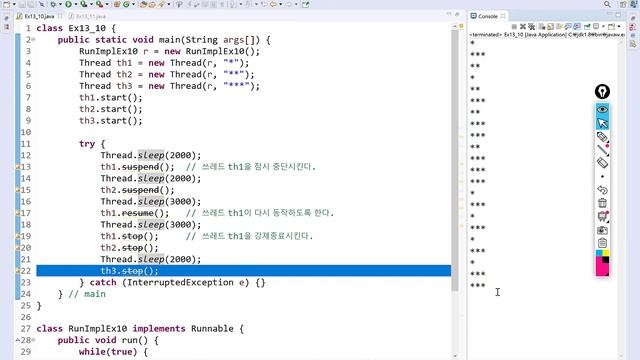Click the Coverage run icon in toolbar

[x=84, y=4]
